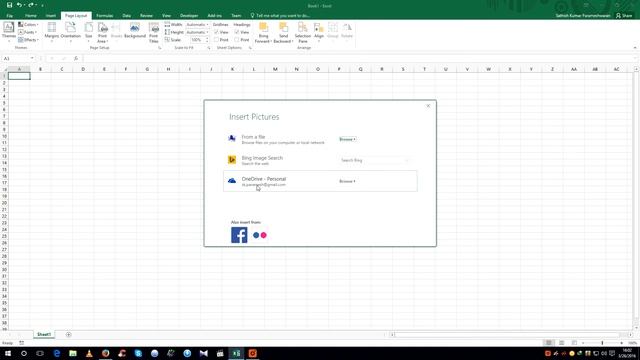640x360 pixels.
Task: Toggle Headings Print checkbox
Action: pos(237,40)
